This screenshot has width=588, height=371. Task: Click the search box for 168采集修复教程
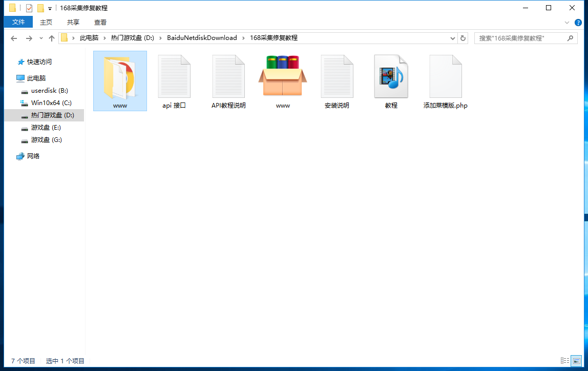(x=521, y=38)
